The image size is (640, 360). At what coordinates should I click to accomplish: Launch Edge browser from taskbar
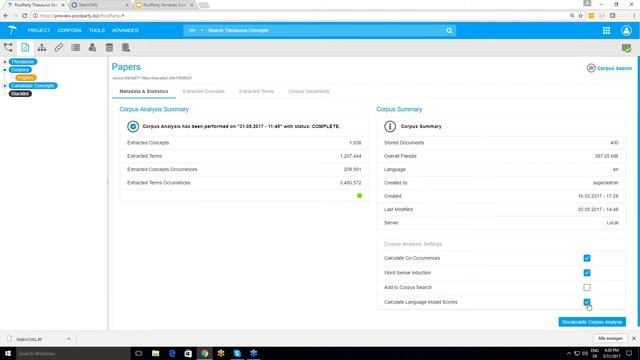172,353
